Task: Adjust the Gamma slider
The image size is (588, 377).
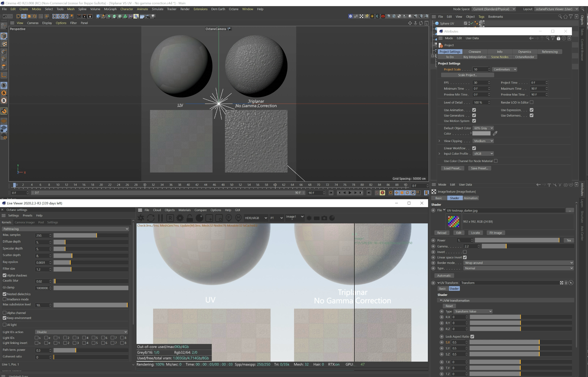Action: (x=506, y=246)
